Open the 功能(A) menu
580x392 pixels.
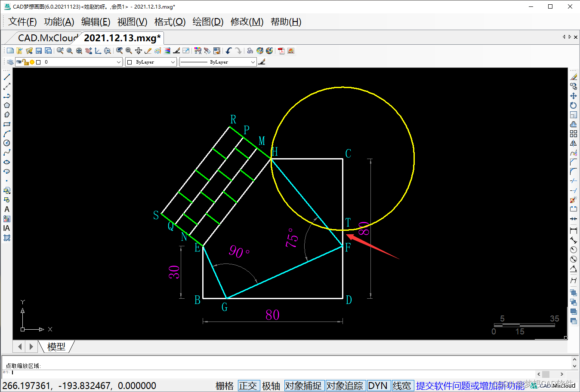tap(59, 21)
